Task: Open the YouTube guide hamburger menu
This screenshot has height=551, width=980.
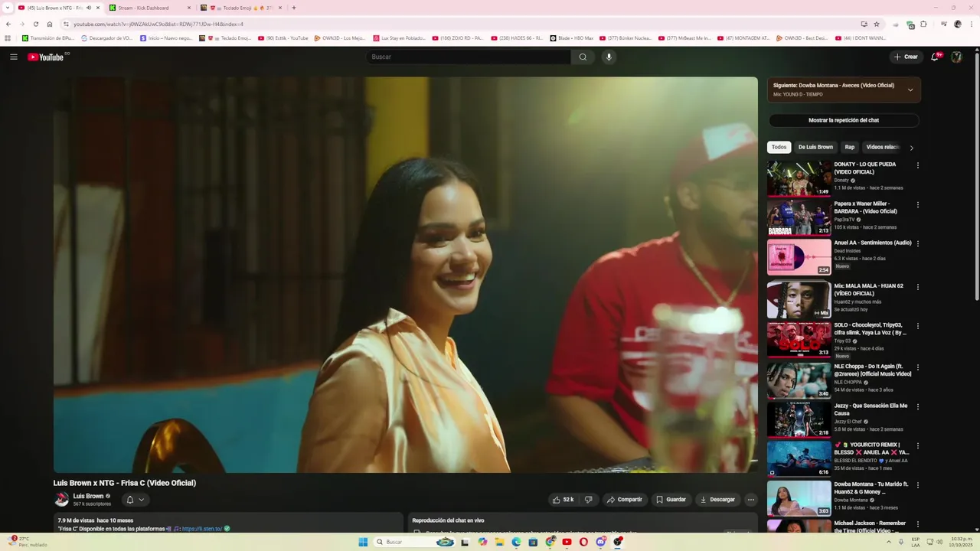Action: point(13,57)
